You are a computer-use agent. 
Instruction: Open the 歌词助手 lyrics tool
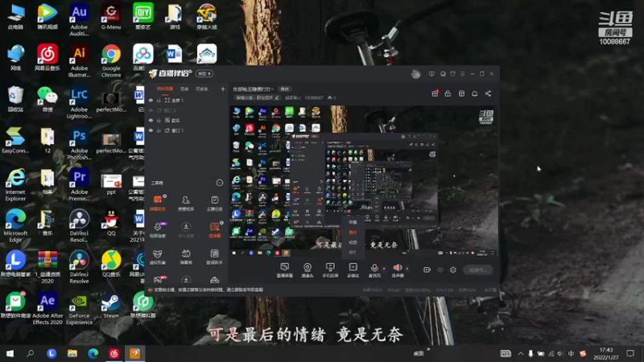[214, 257]
